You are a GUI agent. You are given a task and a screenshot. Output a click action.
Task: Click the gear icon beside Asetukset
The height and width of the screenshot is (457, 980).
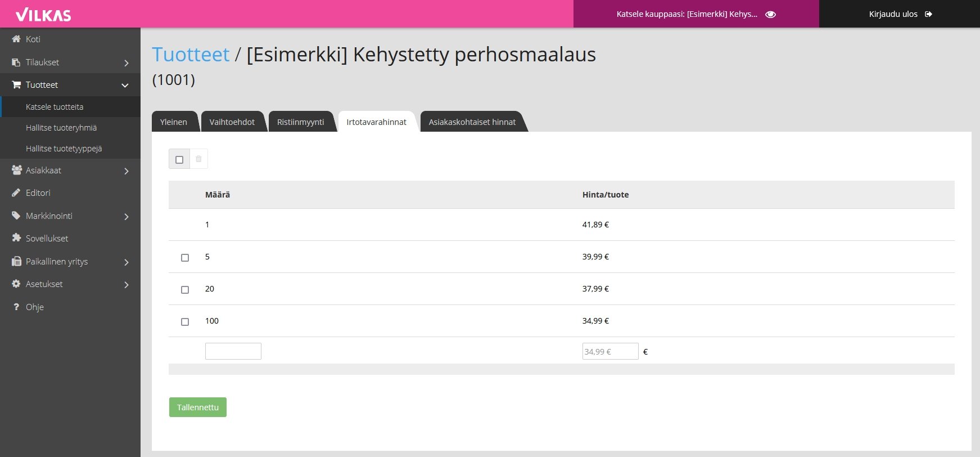coord(16,284)
